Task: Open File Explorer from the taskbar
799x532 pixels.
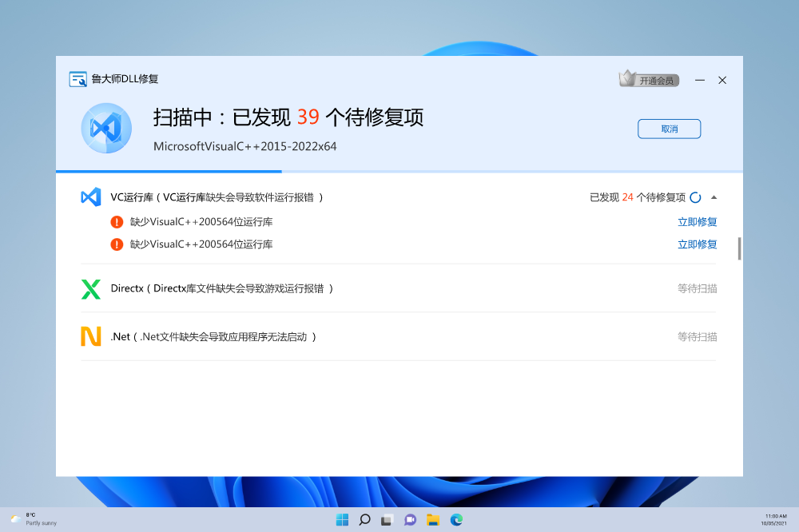Action: [433, 520]
